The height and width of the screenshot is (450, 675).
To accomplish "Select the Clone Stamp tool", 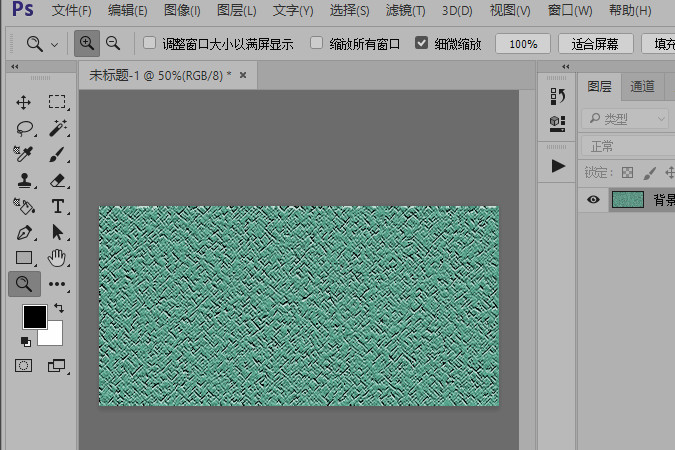I will 24,180.
